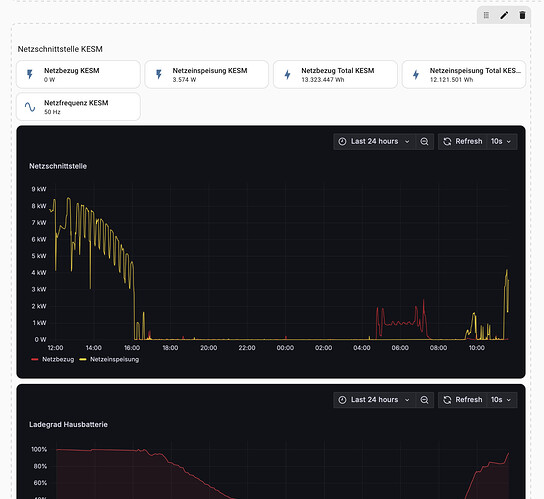
Task: Click zoom out icon in Netzschnittstelle chart
Action: click(424, 142)
